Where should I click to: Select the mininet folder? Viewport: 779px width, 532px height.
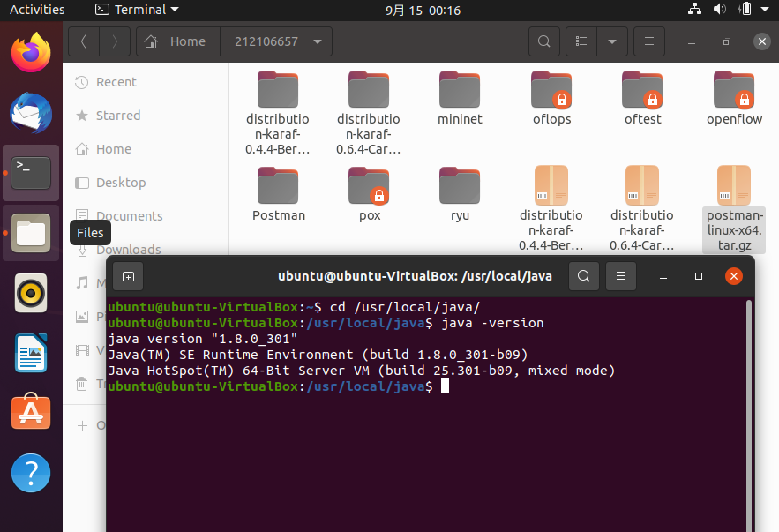[x=460, y=98]
